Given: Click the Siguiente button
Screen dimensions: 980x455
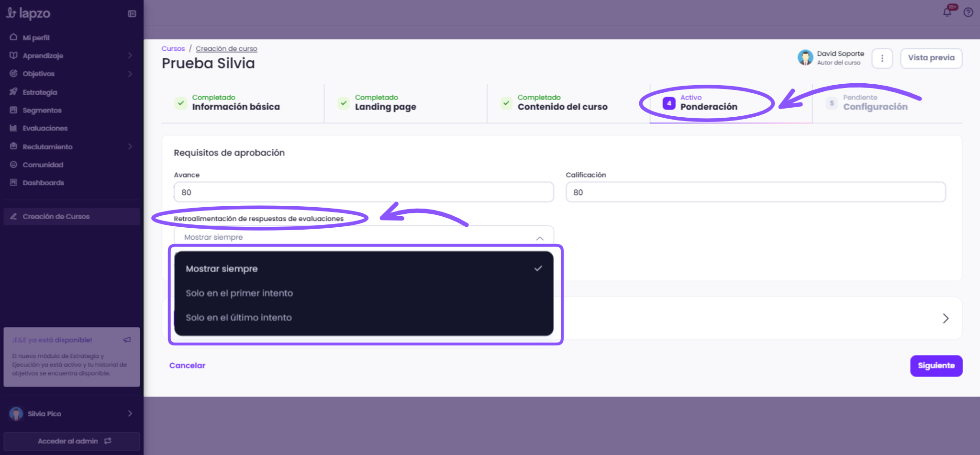Looking at the screenshot, I should tap(936, 366).
